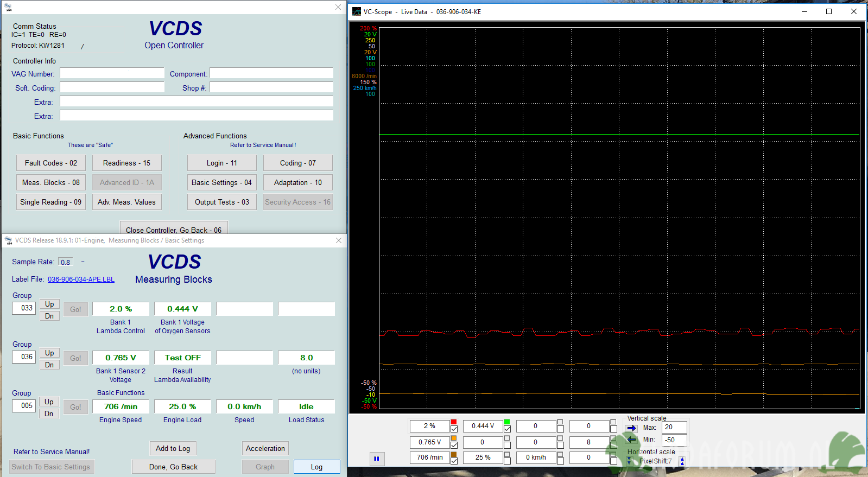
Task: Open the 036-906-034-APE.LBL label file link
Action: pyautogui.click(x=81, y=279)
